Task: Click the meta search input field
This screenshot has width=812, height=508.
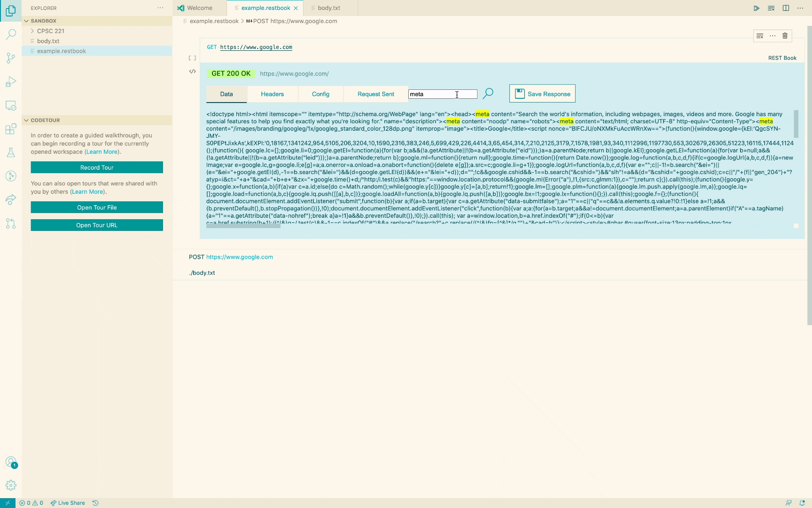Action: pyautogui.click(x=443, y=94)
